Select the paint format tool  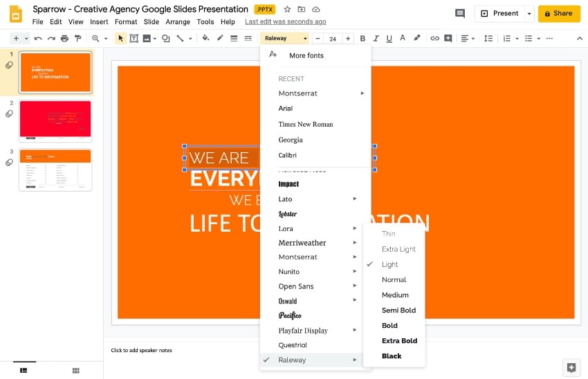coord(77,39)
